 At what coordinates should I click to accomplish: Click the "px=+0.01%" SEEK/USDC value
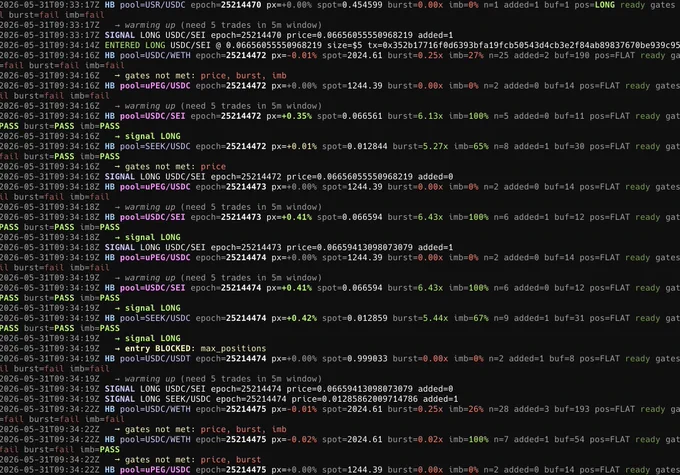pos(294,146)
